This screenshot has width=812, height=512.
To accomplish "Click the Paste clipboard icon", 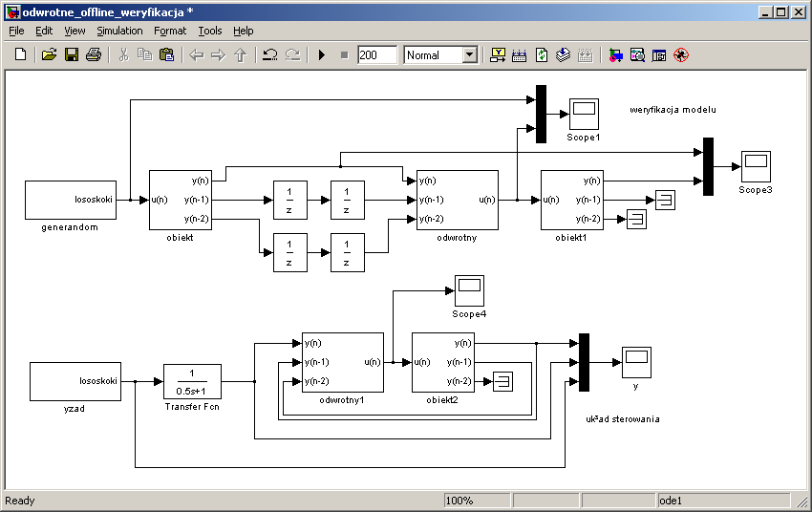I will (x=166, y=55).
